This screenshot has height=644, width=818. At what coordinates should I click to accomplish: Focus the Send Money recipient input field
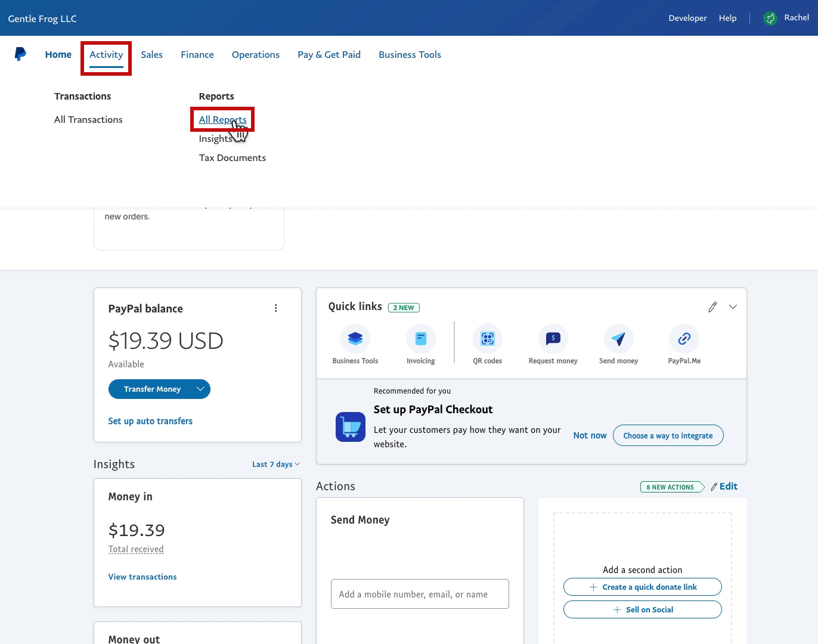point(420,594)
